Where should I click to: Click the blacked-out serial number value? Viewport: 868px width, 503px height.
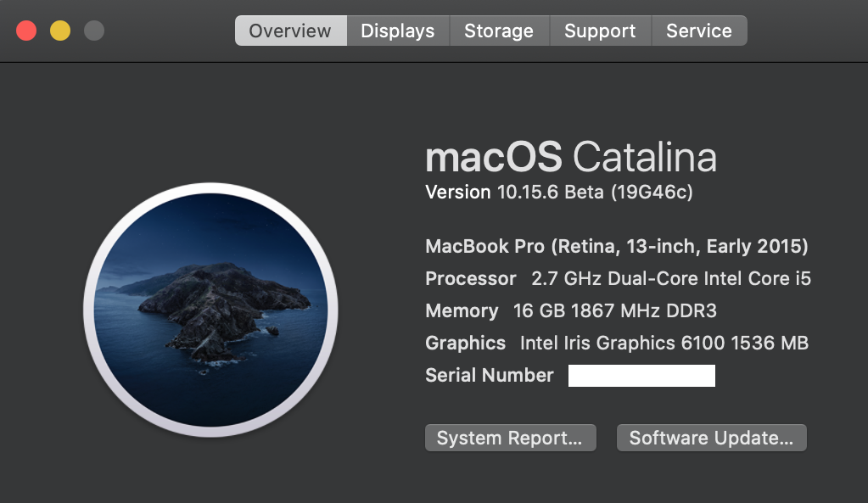[x=641, y=376]
